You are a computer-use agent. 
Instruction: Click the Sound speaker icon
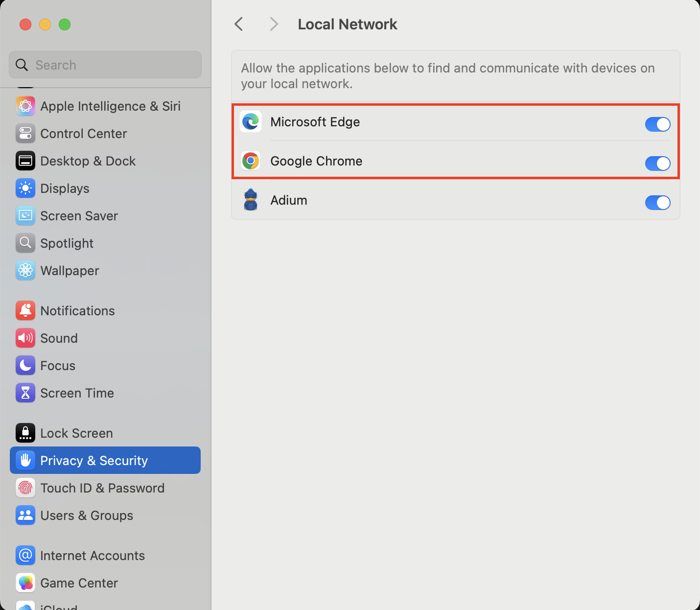pos(25,338)
